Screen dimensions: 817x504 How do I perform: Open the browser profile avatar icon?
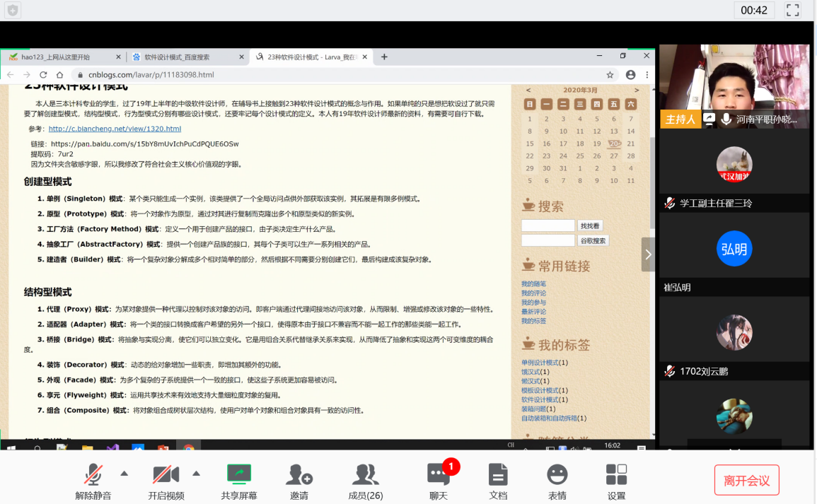[x=630, y=75]
